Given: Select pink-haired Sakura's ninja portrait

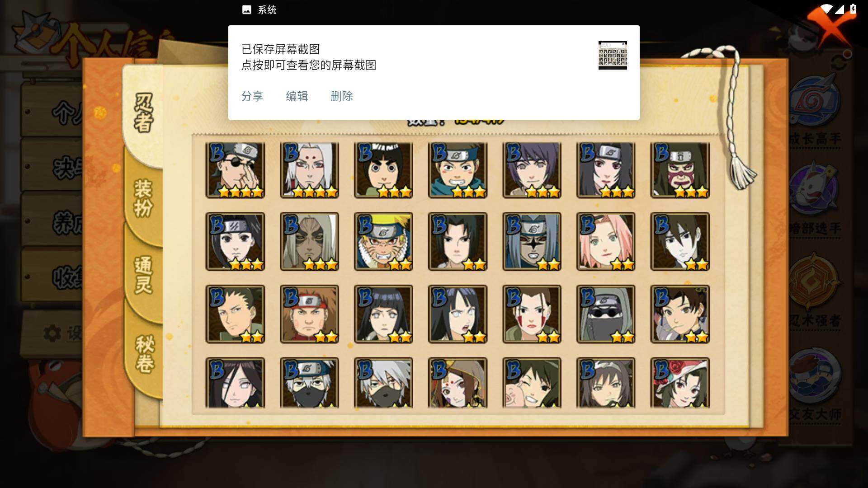Looking at the screenshot, I should point(606,242).
